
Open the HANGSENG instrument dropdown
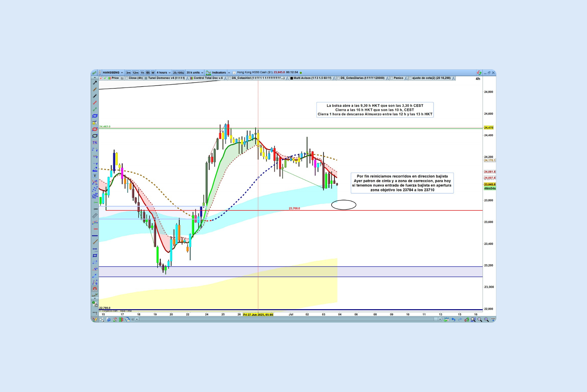113,73
